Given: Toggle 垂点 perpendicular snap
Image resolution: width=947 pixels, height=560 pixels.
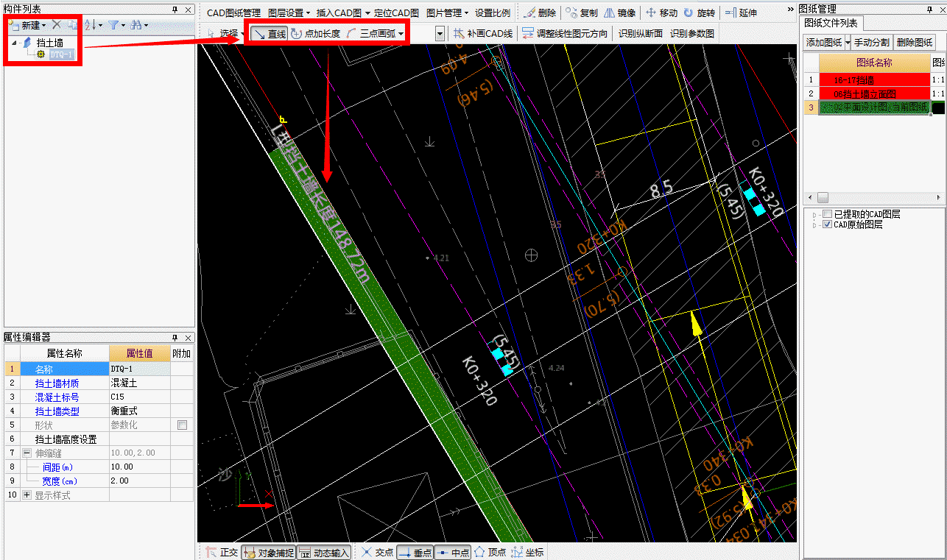Looking at the screenshot, I should [x=415, y=552].
